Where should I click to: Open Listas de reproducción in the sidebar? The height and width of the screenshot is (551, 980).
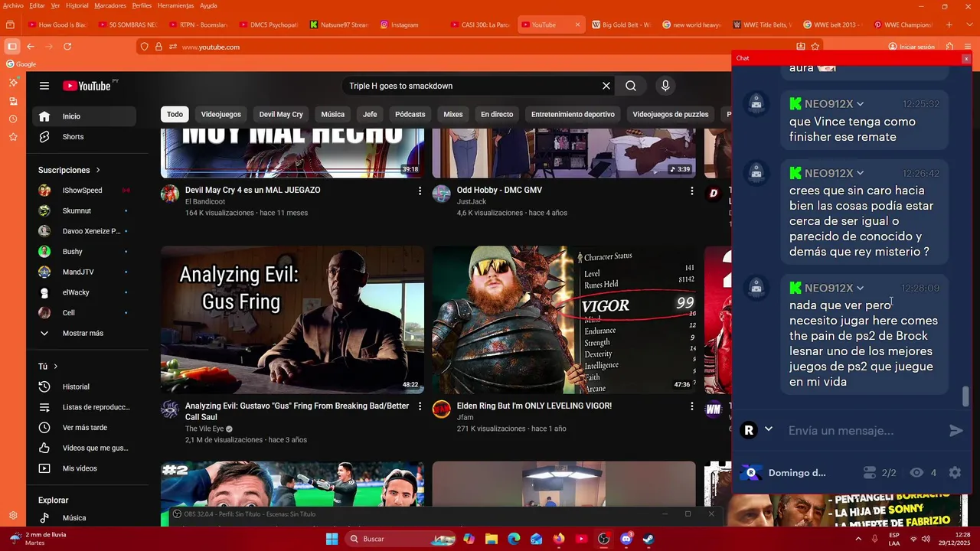click(84, 407)
